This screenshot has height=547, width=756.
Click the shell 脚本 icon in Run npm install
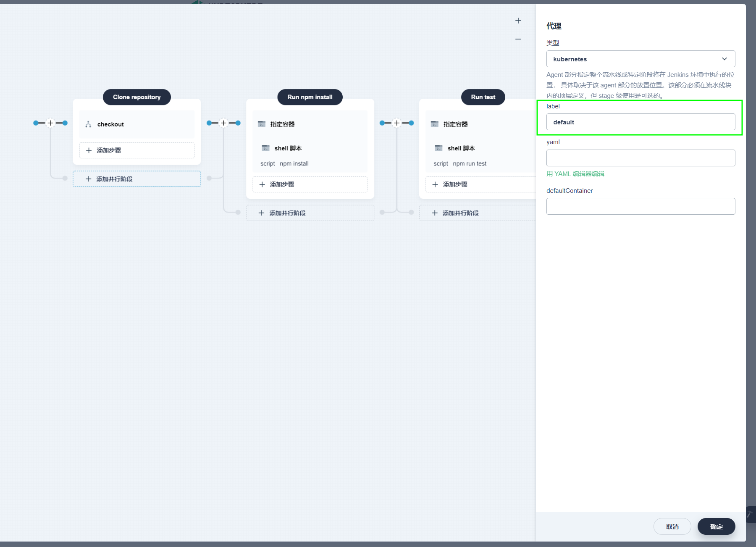(266, 148)
